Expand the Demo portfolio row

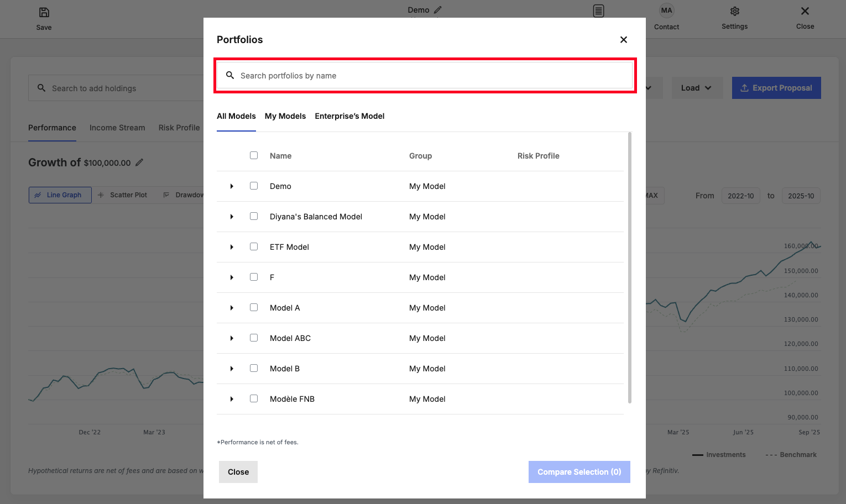click(x=232, y=186)
